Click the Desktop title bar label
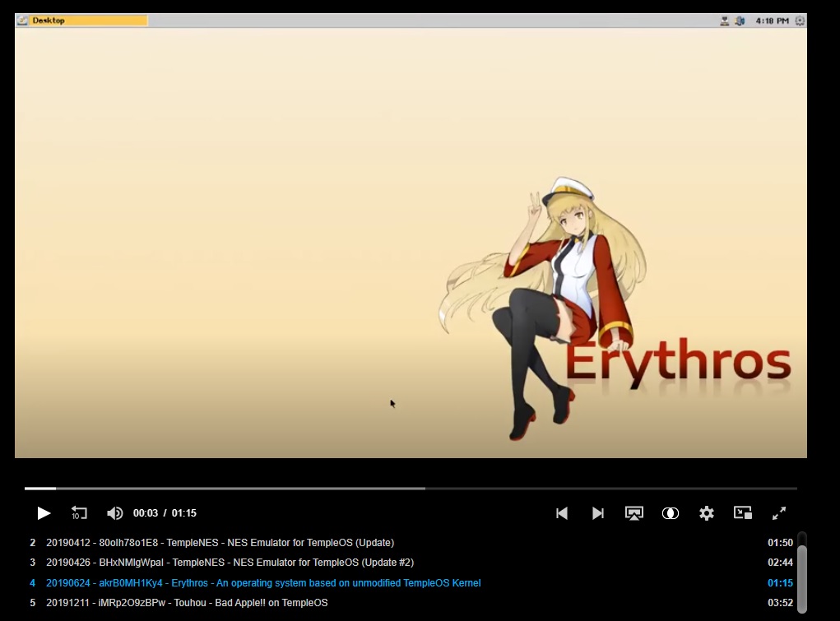This screenshot has width=840, height=621. (49, 21)
